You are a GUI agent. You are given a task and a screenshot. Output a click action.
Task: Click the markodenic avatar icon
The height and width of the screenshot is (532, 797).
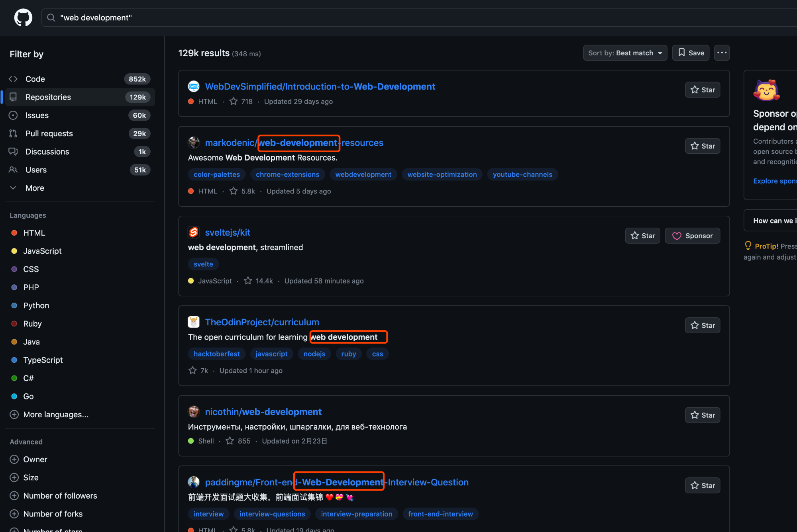tap(194, 142)
